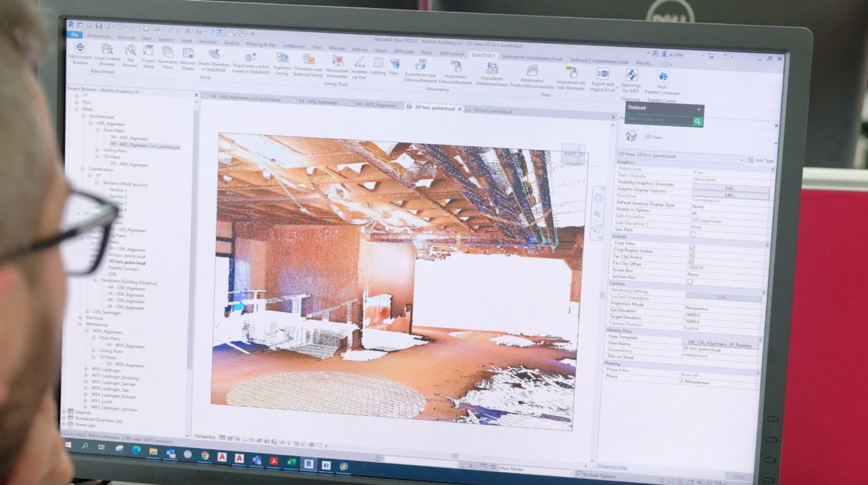
Task: Switch to Stabicad W-installatietechniek tab
Action: [532, 58]
